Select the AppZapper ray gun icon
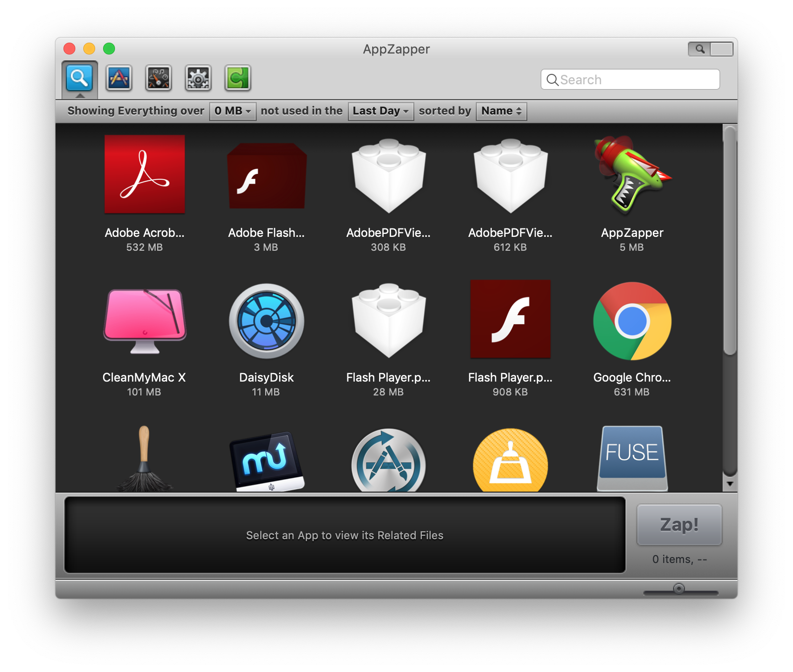Image resolution: width=793 pixels, height=672 pixels. 632,174
